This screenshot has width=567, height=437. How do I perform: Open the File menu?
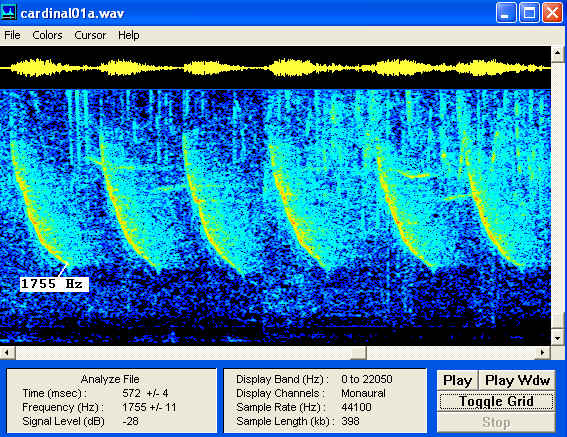[12, 35]
